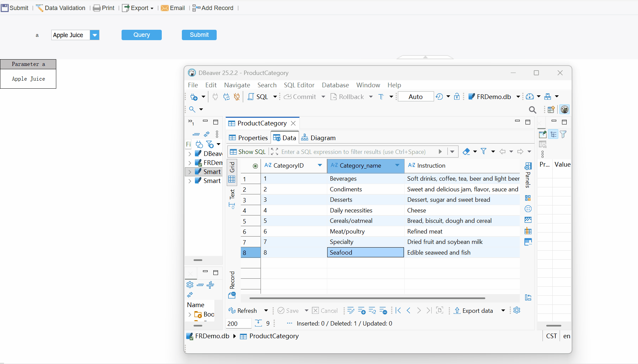Click the horizontal scrollbar under data grid
The width and height of the screenshot is (638, 364).
[367, 298]
